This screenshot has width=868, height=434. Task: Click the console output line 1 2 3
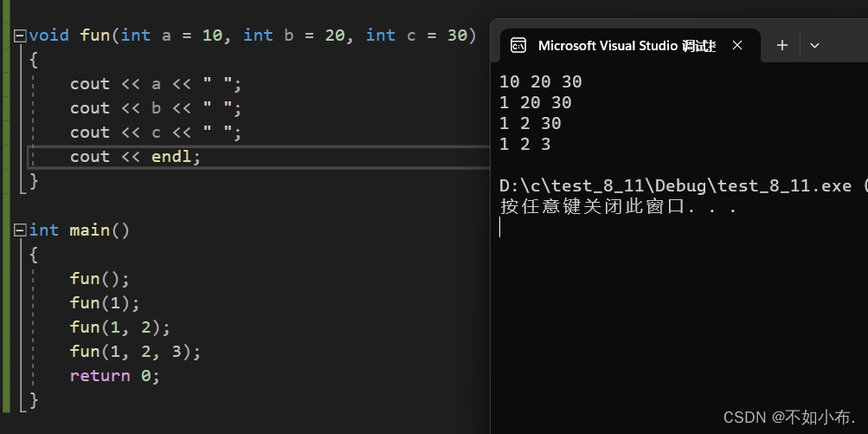pos(525,145)
